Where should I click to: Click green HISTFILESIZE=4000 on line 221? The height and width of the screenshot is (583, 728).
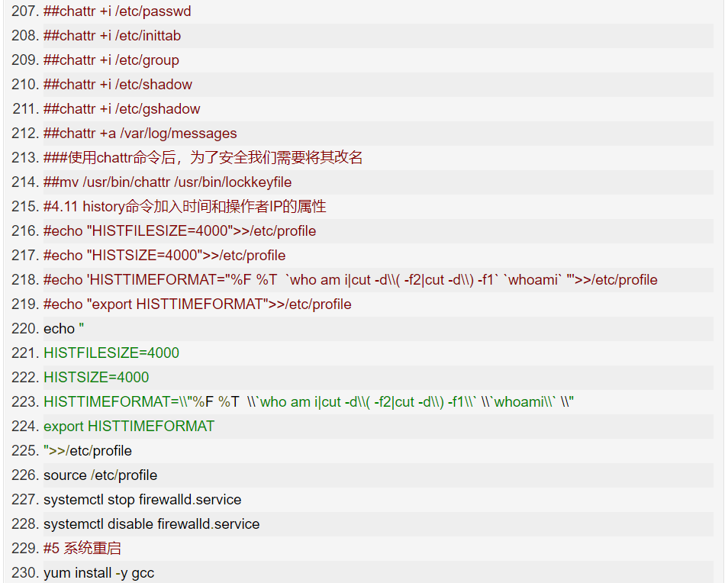click(111, 353)
